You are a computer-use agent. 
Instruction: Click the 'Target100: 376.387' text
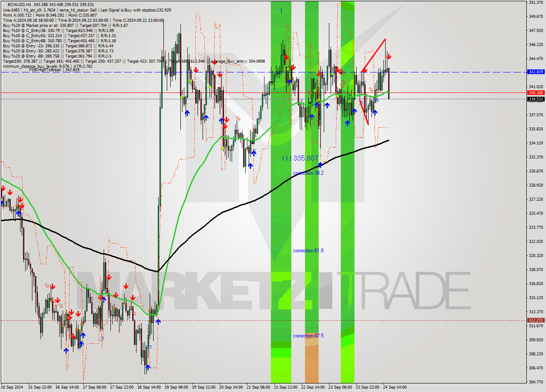20,61
